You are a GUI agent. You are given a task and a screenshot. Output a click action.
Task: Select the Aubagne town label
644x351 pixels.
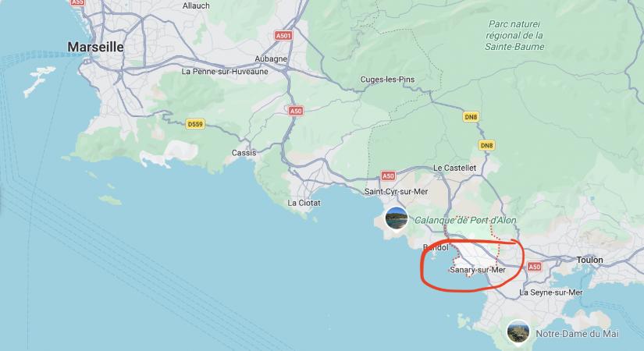271,58
